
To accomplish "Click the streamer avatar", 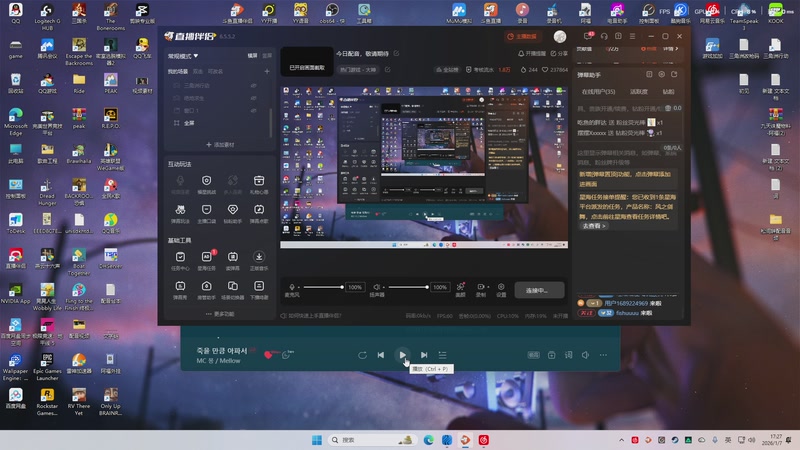I will click(560, 36).
